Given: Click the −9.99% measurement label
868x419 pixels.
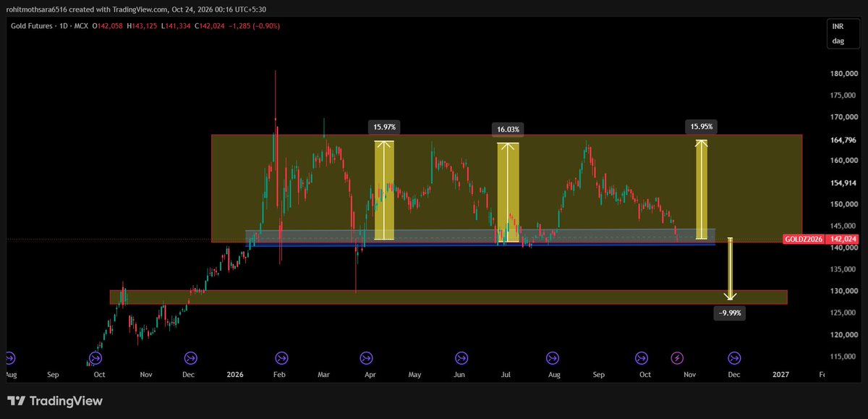Looking at the screenshot, I should click(728, 313).
